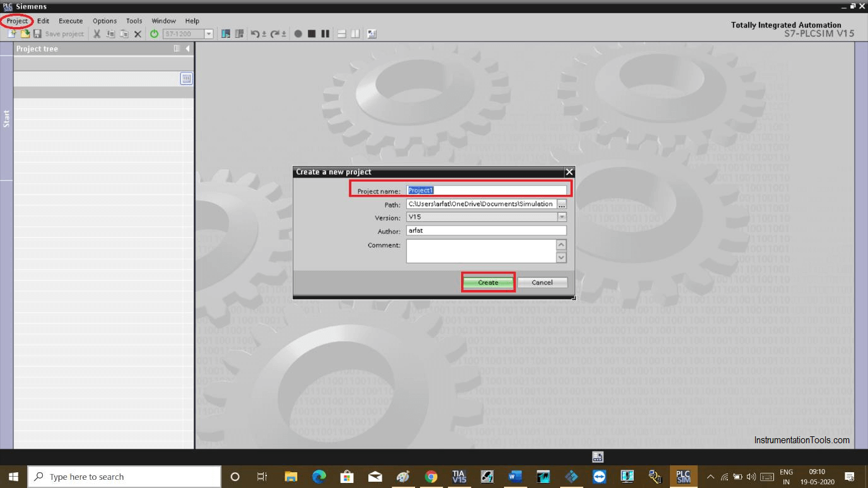The width and height of the screenshot is (868, 488).
Task: Open Task View on the taskbar
Action: 262,477
